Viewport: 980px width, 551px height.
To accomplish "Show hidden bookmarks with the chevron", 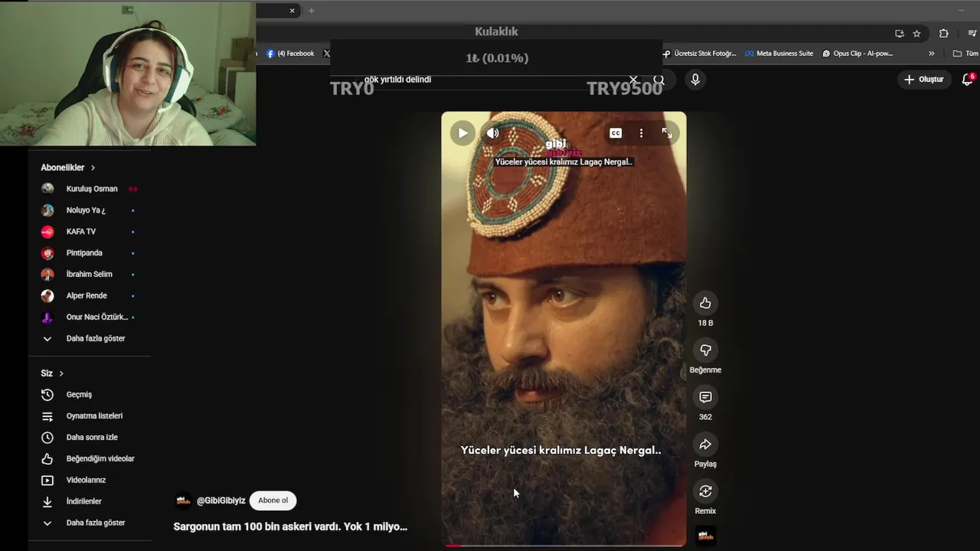I will pyautogui.click(x=932, y=54).
